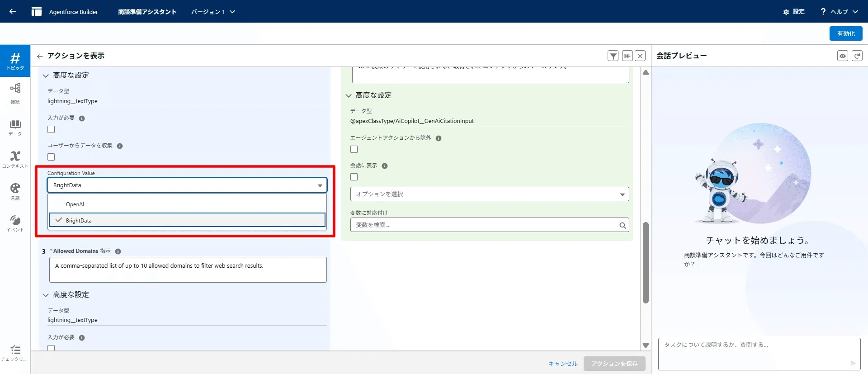Click the vertical scrollbar thumb
This screenshot has height=374, width=868.
[646, 263]
